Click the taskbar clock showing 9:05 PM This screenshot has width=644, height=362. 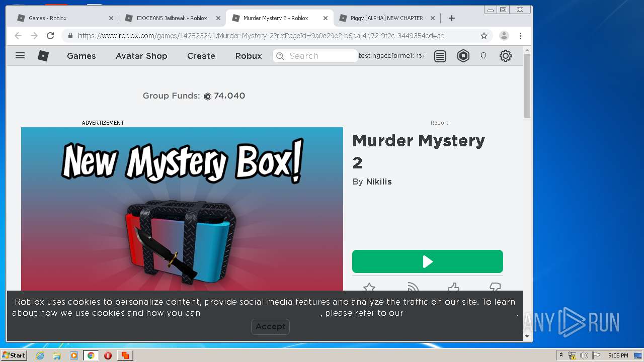(618, 355)
